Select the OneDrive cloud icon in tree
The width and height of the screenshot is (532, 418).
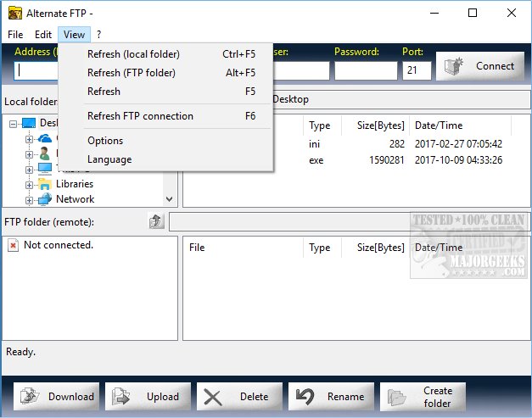(x=45, y=139)
